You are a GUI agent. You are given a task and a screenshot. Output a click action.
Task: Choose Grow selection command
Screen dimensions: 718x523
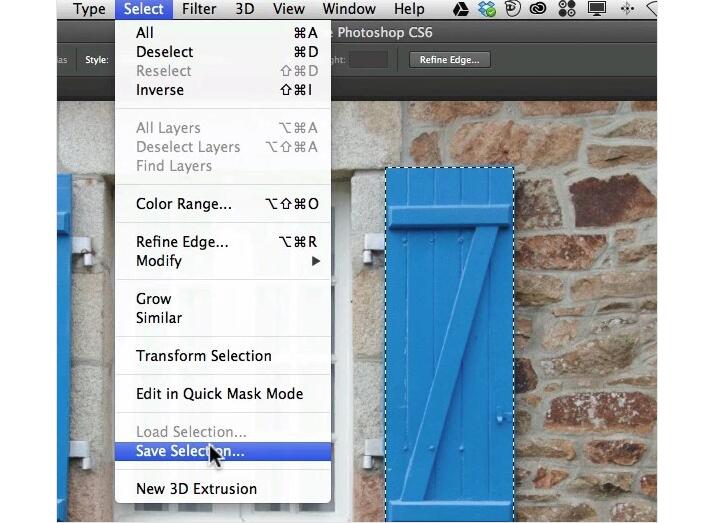(223, 299)
